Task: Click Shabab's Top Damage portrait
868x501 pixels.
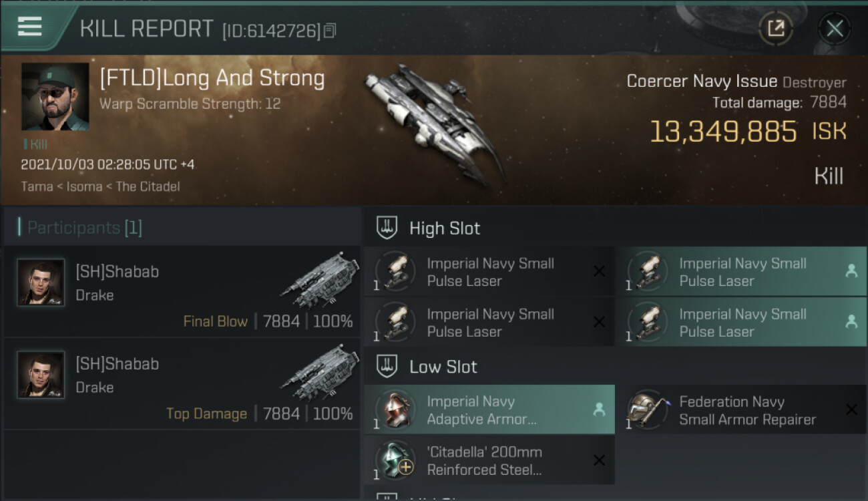Action: [41, 375]
